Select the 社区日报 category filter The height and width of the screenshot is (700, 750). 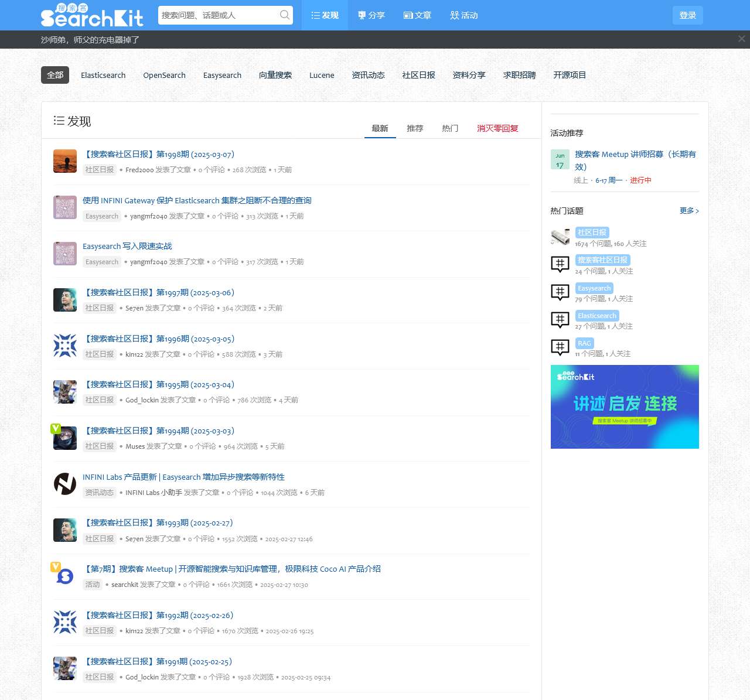click(418, 75)
